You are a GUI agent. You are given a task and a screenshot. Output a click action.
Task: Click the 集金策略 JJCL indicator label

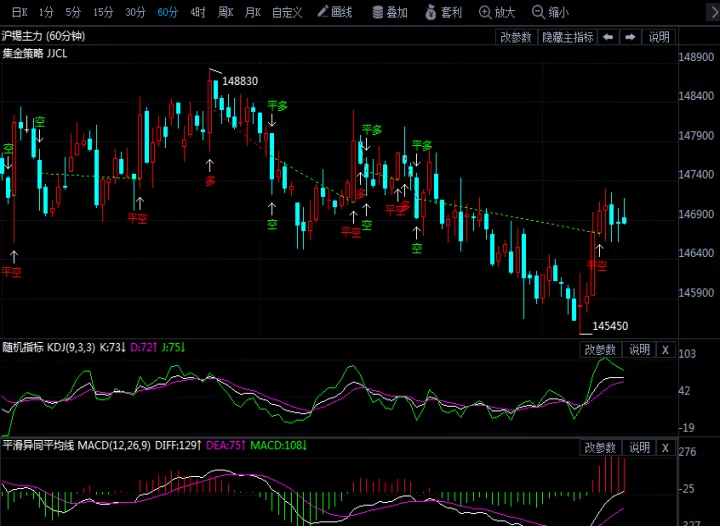[35, 54]
